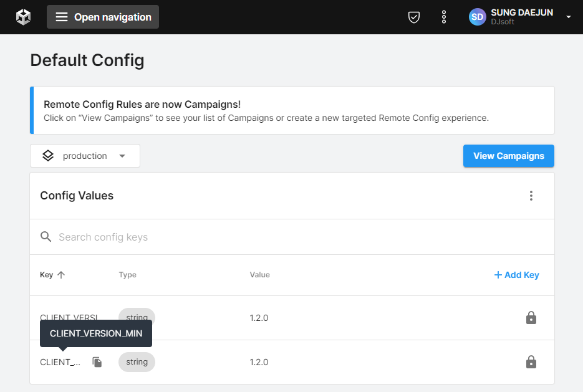
Task: Click the lock icon in second row
Action: coord(531,362)
